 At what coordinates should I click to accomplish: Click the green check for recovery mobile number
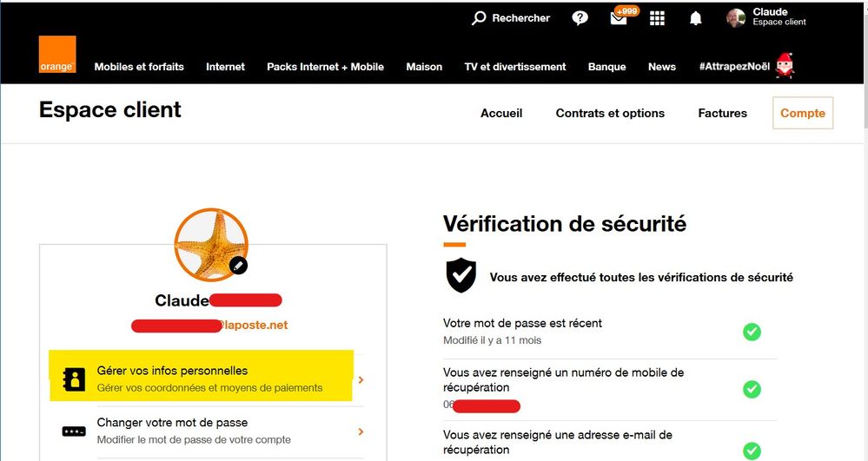752,389
